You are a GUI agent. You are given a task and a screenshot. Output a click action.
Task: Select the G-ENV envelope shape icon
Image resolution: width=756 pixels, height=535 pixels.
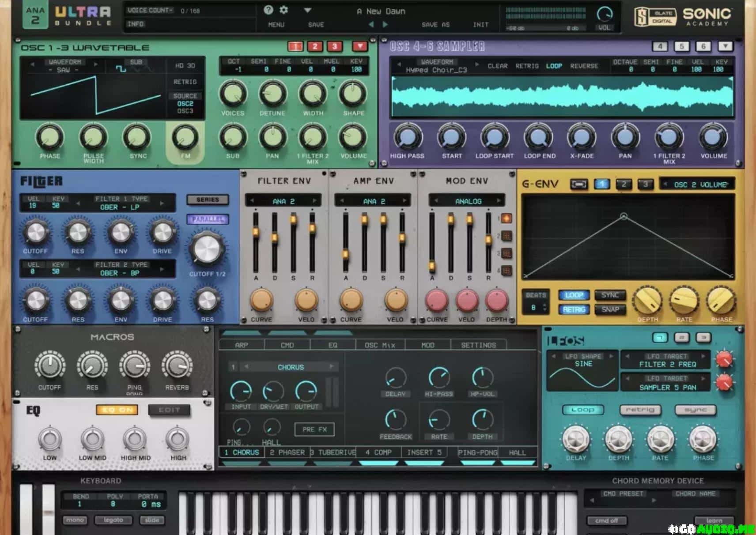(578, 185)
